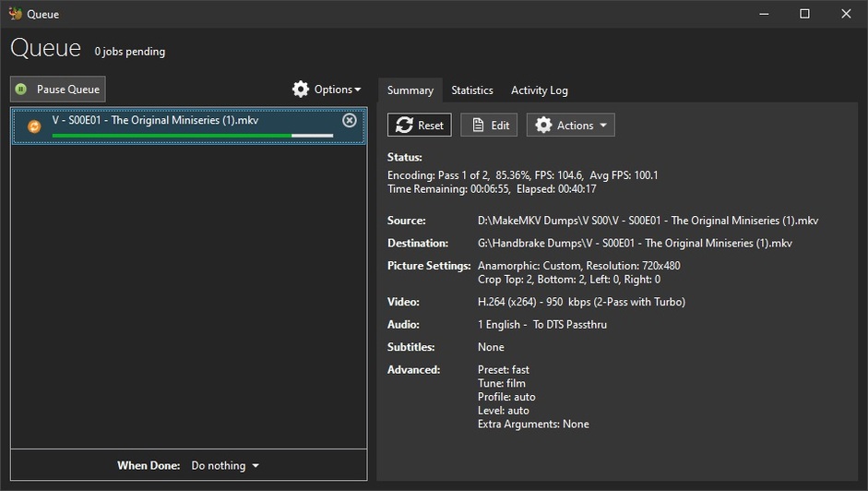The image size is (868, 491).
Task: Remove V - S00E01 job from queue
Action: point(350,120)
